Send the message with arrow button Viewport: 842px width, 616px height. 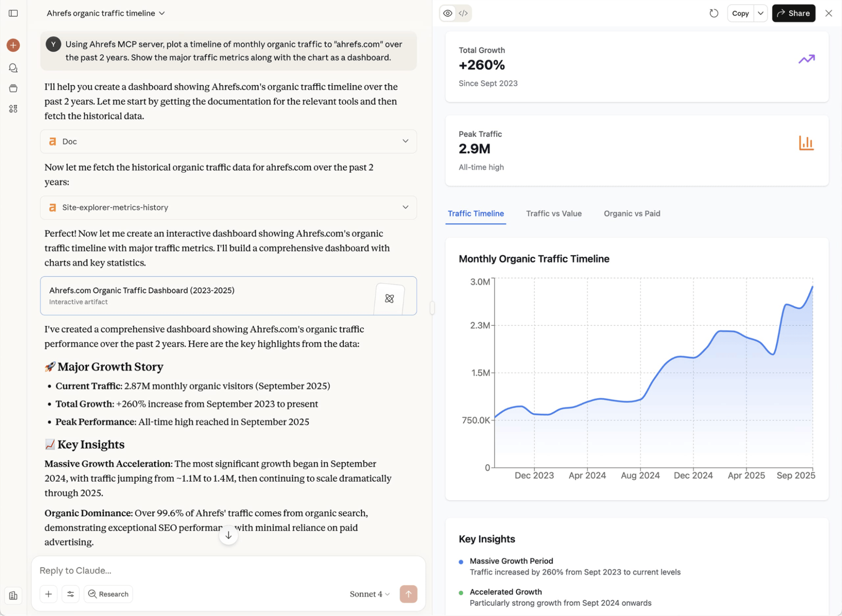coord(408,594)
